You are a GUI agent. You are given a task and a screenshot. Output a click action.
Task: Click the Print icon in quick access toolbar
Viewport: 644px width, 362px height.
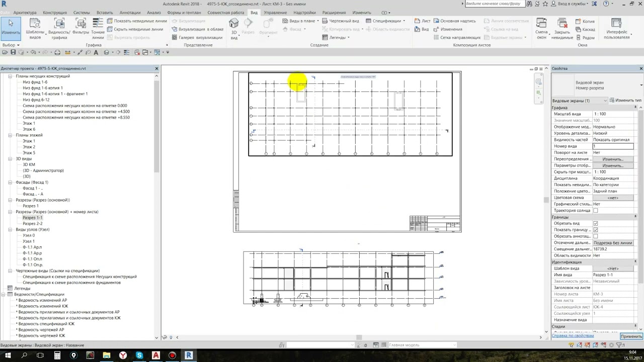tap(57, 52)
